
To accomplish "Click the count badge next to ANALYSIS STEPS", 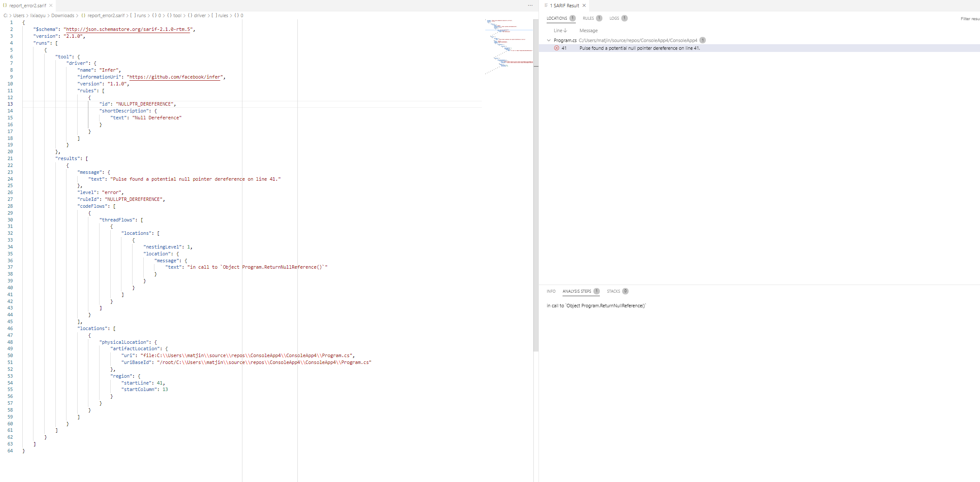I will [x=596, y=291].
